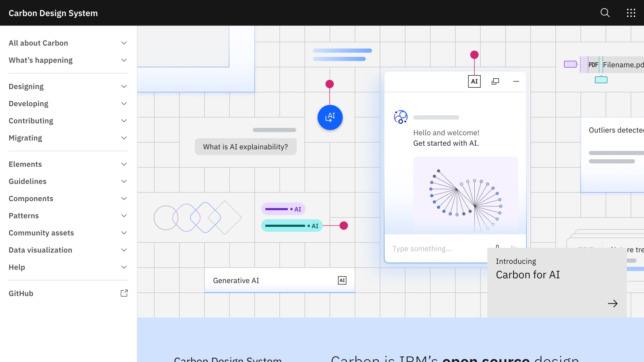The width and height of the screenshot is (644, 362).
Task: Expand the Contributing chevron
Action: (124, 121)
